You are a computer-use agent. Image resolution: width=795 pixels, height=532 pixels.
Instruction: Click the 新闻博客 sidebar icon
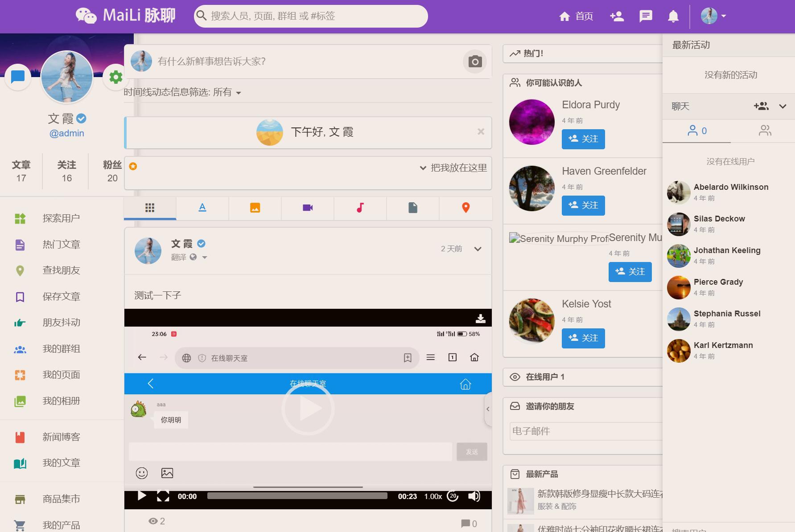pyautogui.click(x=20, y=437)
